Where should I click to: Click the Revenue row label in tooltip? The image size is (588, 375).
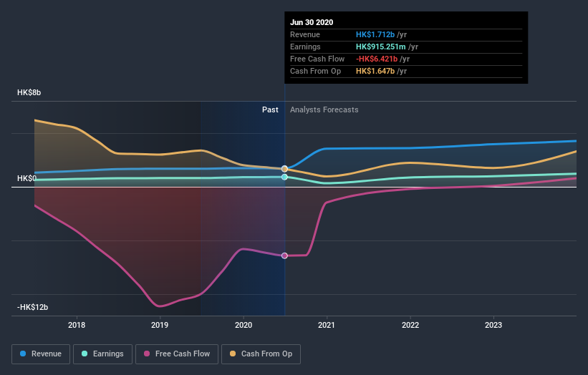coord(305,34)
